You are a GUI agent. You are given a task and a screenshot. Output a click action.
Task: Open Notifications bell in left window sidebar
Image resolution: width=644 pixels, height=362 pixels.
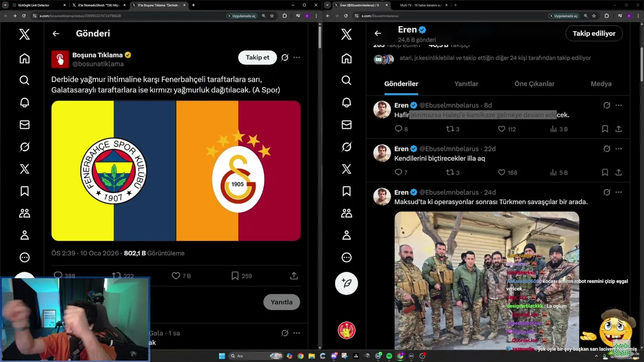tap(24, 103)
